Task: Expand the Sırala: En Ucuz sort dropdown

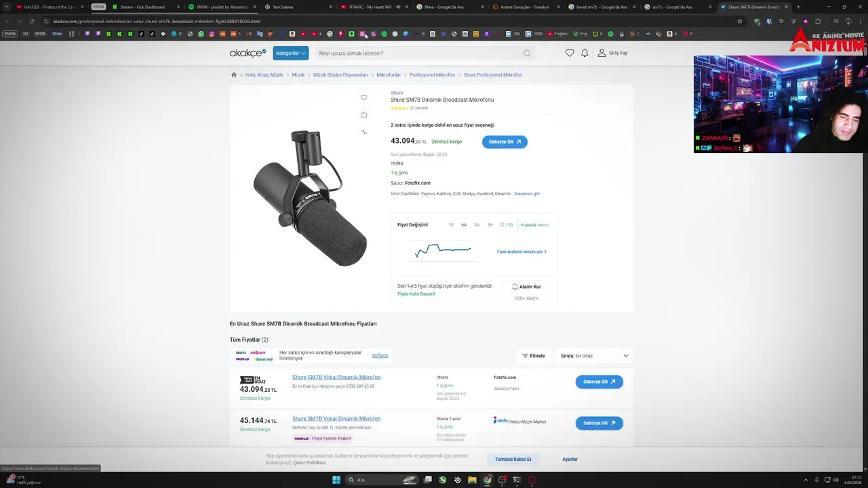Action: pos(594,356)
